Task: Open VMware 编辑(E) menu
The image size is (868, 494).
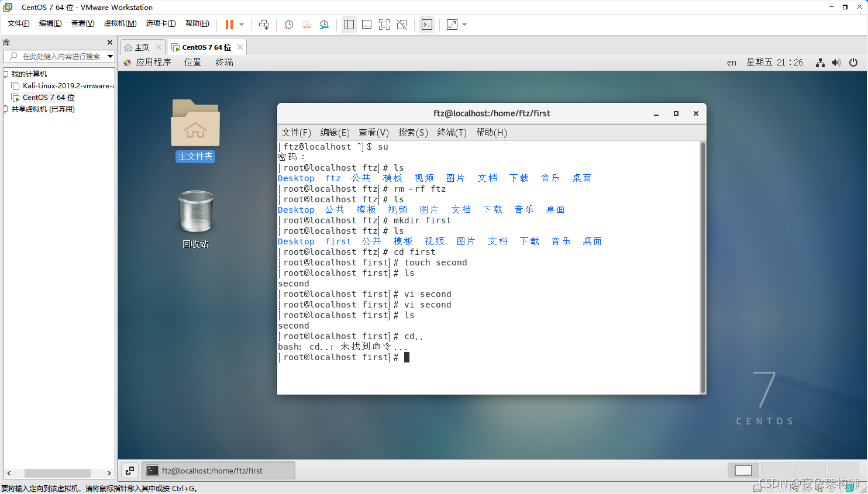Action: tap(50, 23)
